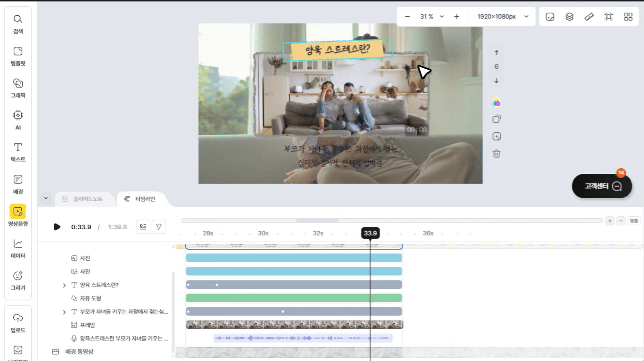
Task: Click the 맞춤 fit timeline button
Action: coord(634,221)
